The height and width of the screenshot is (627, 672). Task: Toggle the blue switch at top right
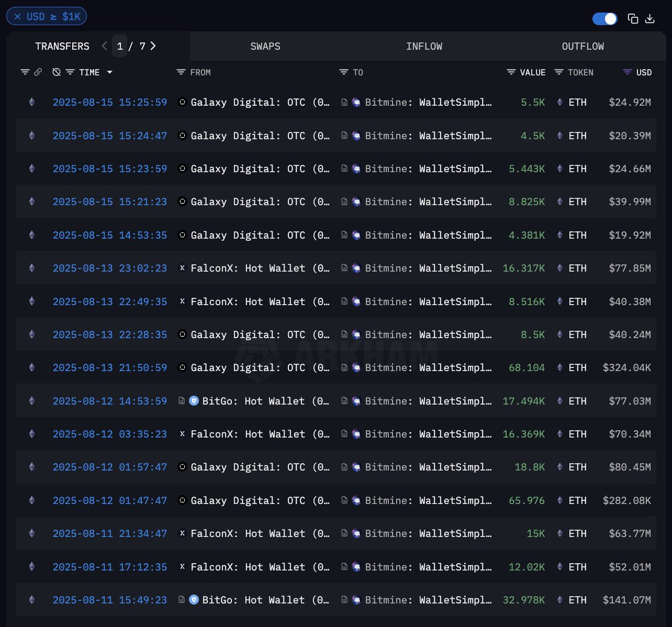click(x=605, y=18)
